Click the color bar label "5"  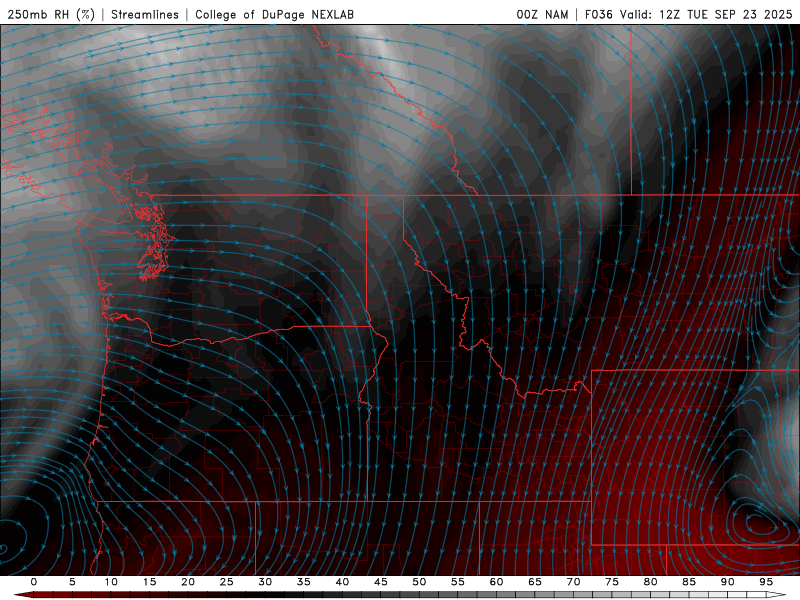tap(72, 582)
